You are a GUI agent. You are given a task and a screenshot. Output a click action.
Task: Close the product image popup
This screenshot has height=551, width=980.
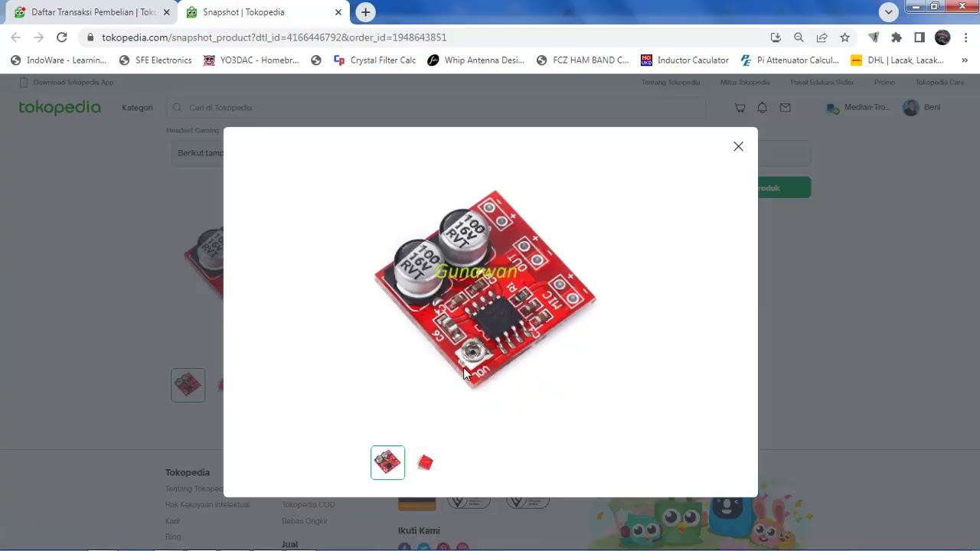point(738,146)
